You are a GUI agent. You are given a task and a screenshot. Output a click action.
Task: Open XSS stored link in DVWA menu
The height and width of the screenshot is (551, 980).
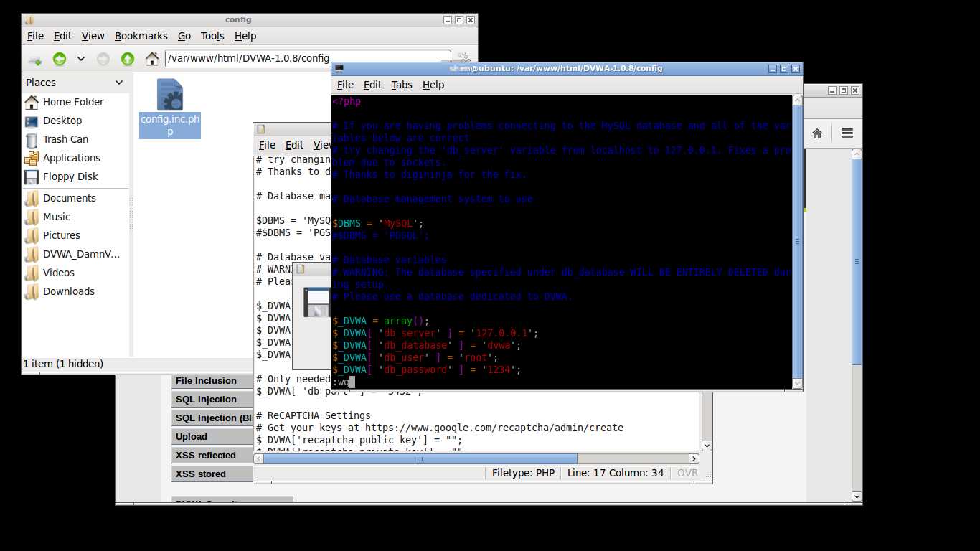coord(212,474)
